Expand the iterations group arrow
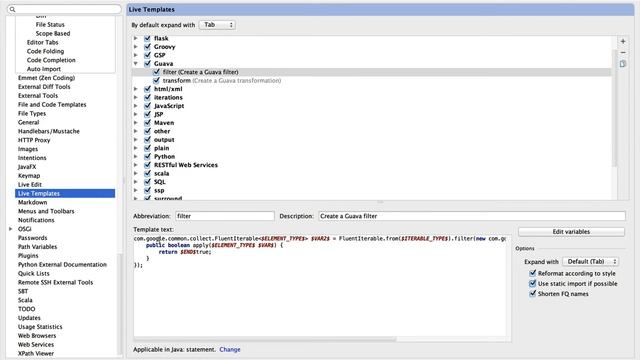The image size is (640, 360). (x=136, y=97)
